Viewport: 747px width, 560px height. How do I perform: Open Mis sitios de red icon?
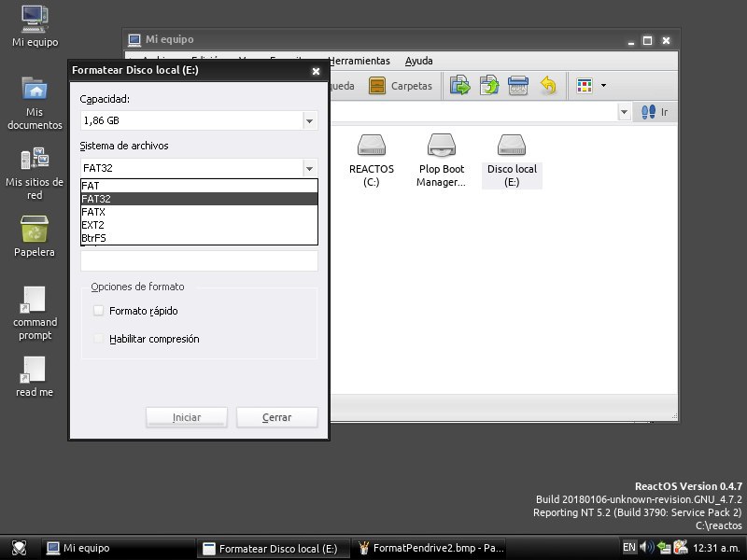(35, 174)
